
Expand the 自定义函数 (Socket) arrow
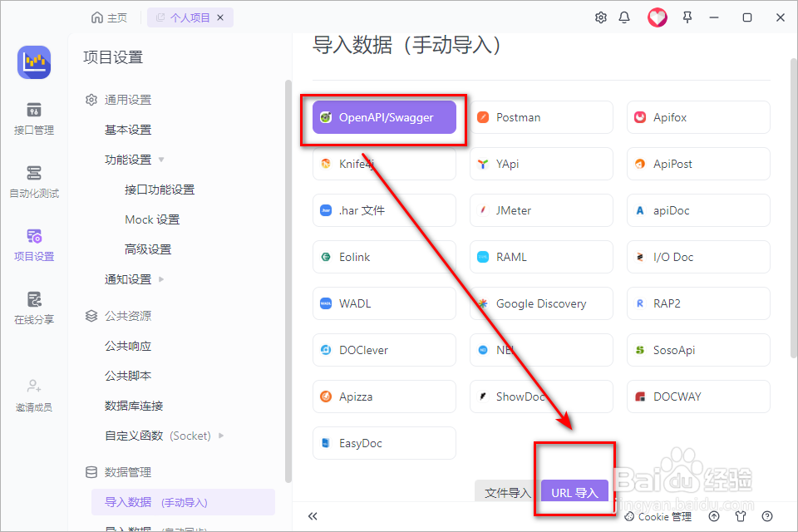click(x=221, y=436)
